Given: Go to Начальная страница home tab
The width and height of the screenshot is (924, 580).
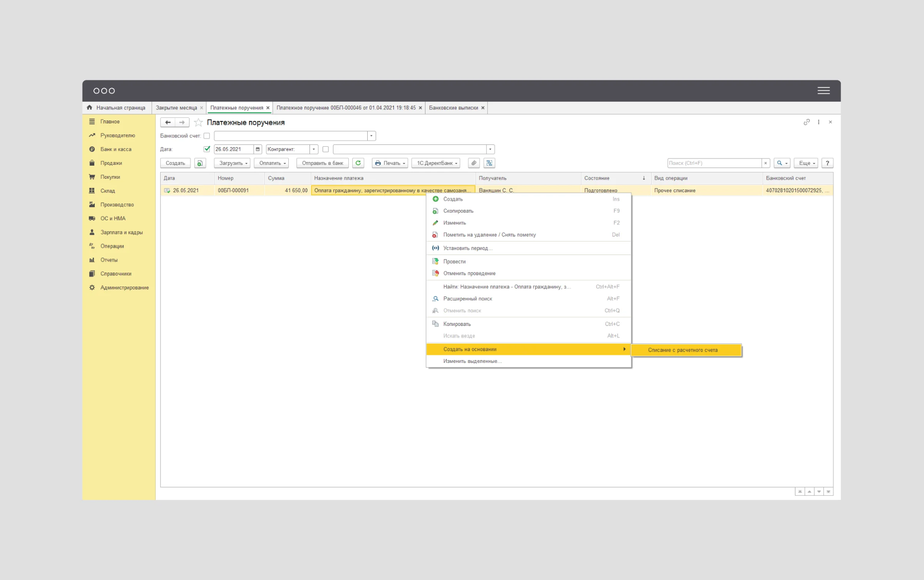Looking at the screenshot, I should coord(116,108).
